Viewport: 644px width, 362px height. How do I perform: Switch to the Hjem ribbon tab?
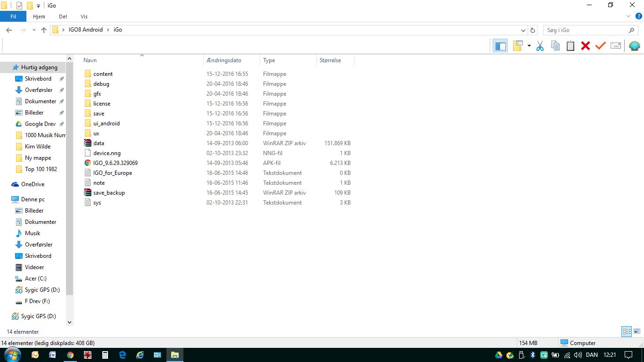tap(39, 16)
